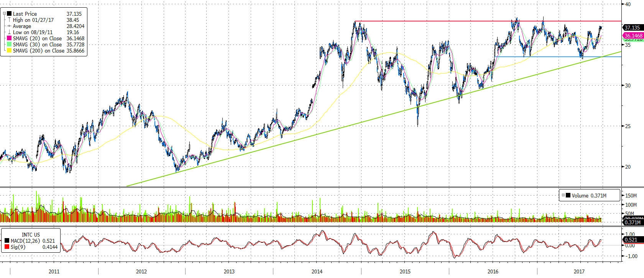Click the 35.7728 SMAVG value

(x=76, y=44)
